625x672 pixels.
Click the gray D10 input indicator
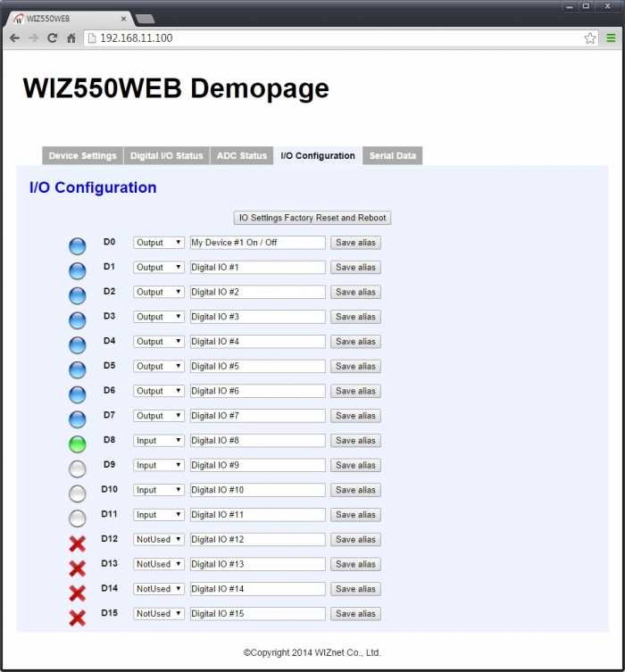tap(77, 494)
